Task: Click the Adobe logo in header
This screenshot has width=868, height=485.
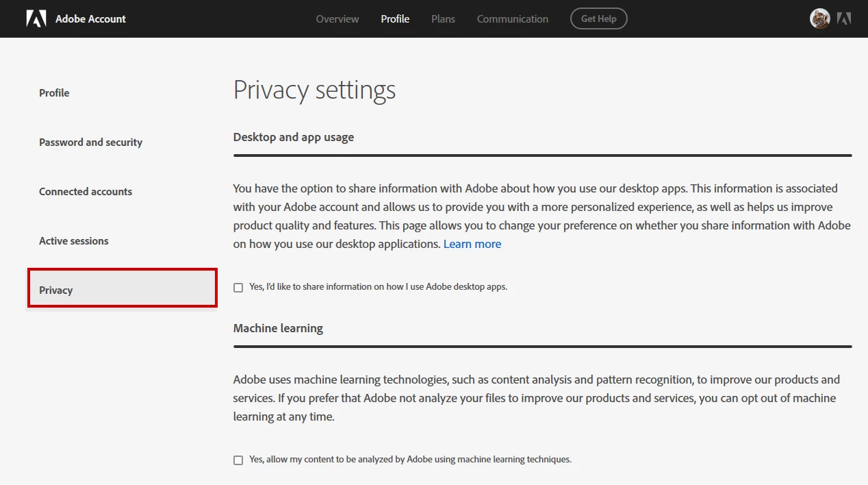Action: (36, 18)
